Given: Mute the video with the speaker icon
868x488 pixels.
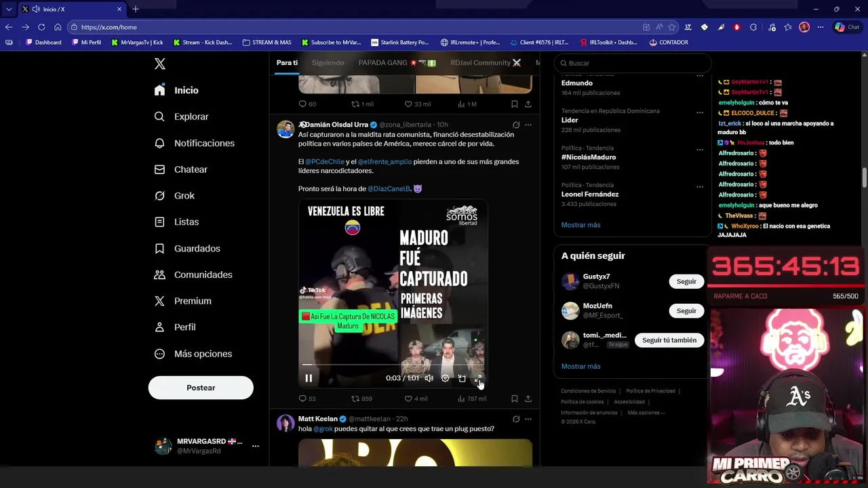Looking at the screenshot, I should [429, 378].
